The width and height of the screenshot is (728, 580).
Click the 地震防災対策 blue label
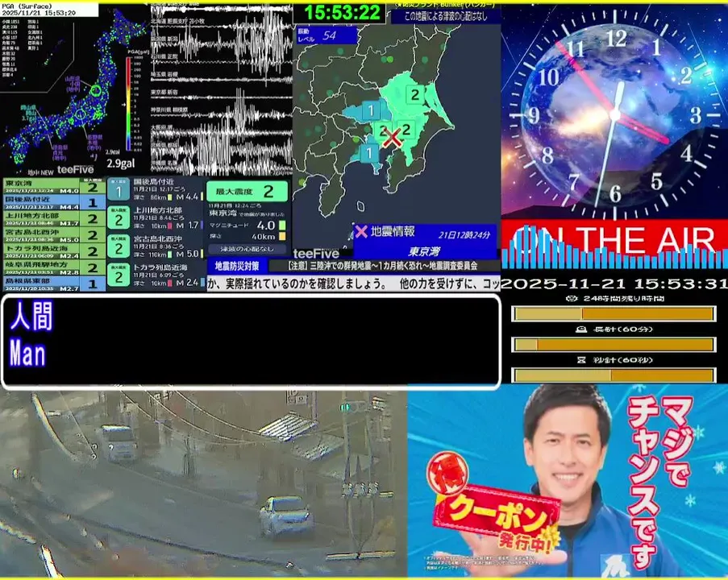[x=237, y=266]
